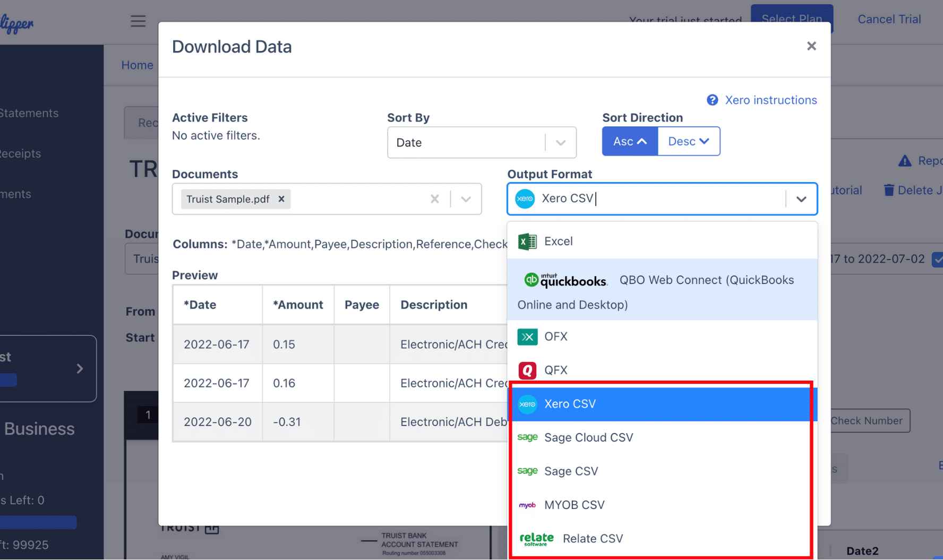Remove Truist Sample.pdf from selected documents
The width and height of the screenshot is (943, 560).
pos(281,199)
